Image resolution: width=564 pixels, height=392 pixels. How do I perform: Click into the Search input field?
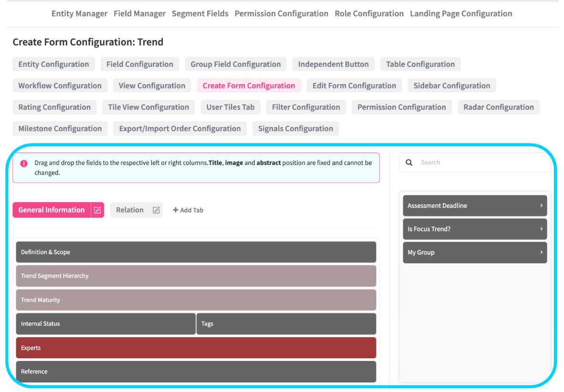click(x=482, y=163)
